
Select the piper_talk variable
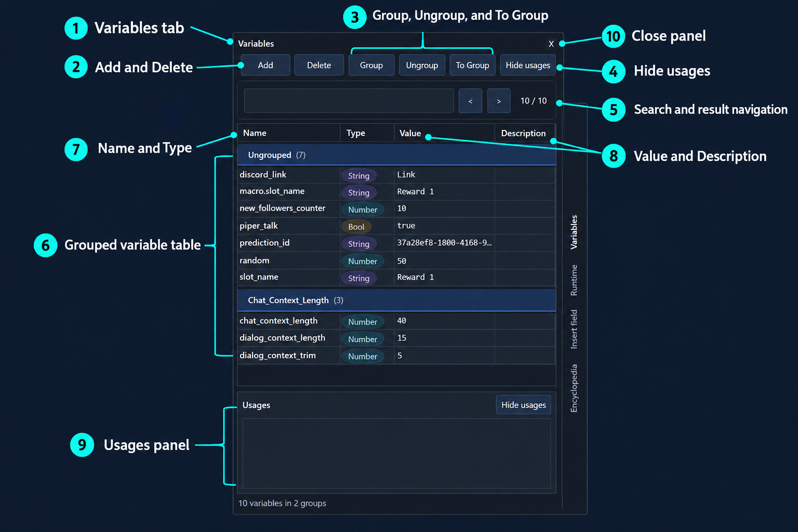(396, 226)
